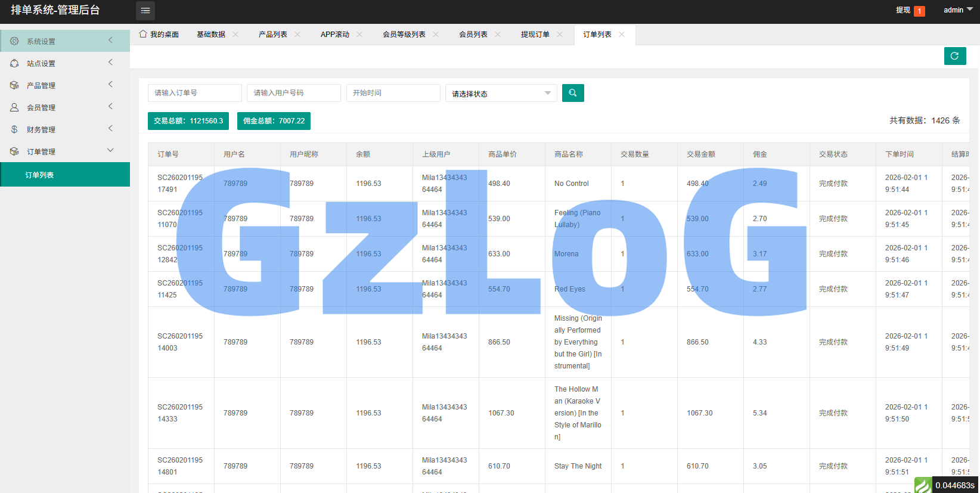Open the 请选择状态 status dropdown
This screenshot has width=980, height=493.
[501, 94]
